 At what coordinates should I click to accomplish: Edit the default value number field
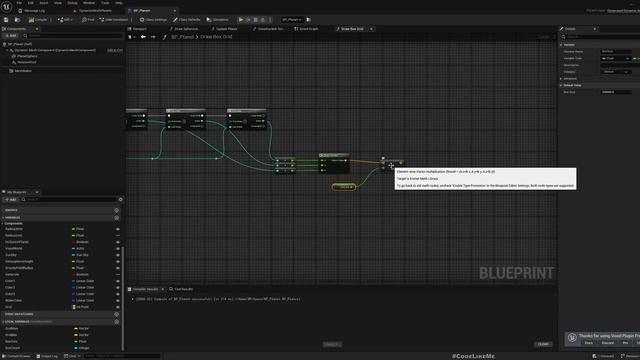616,92
